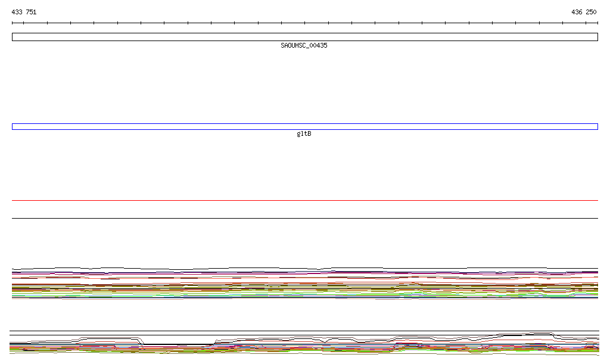Screen dimensions: 610x364
Task: Click the end coordinate 436 250
Action: click(583, 12)
